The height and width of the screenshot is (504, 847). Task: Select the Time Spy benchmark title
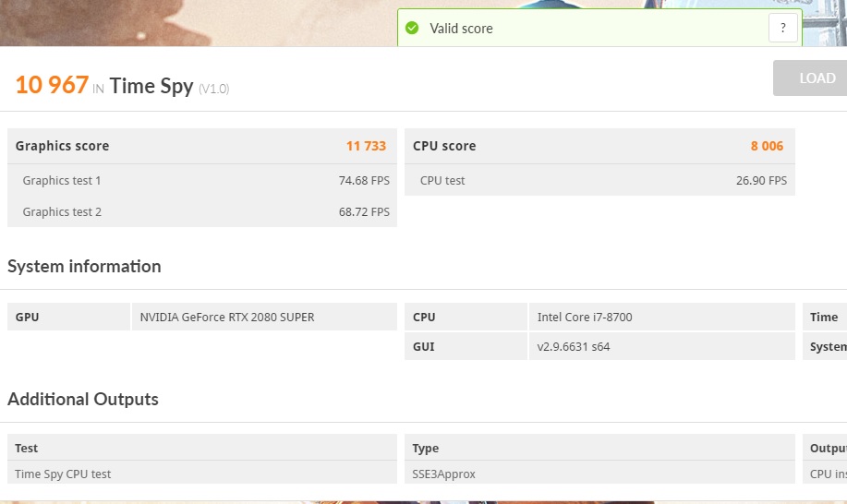[x=151, y=86]
